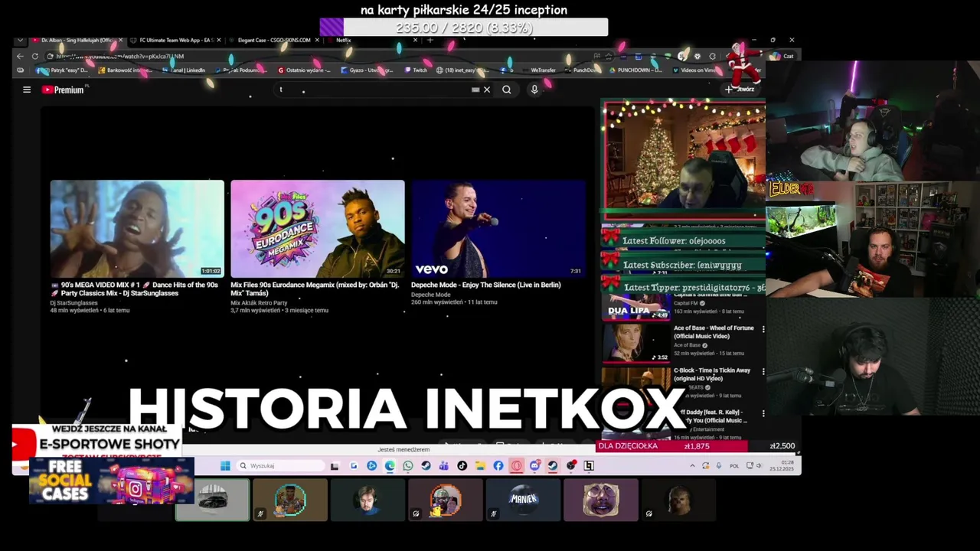Click the Depeche Mode channel name under video
980x551 pixels.
pyautogui.click(x=430, y=295)
